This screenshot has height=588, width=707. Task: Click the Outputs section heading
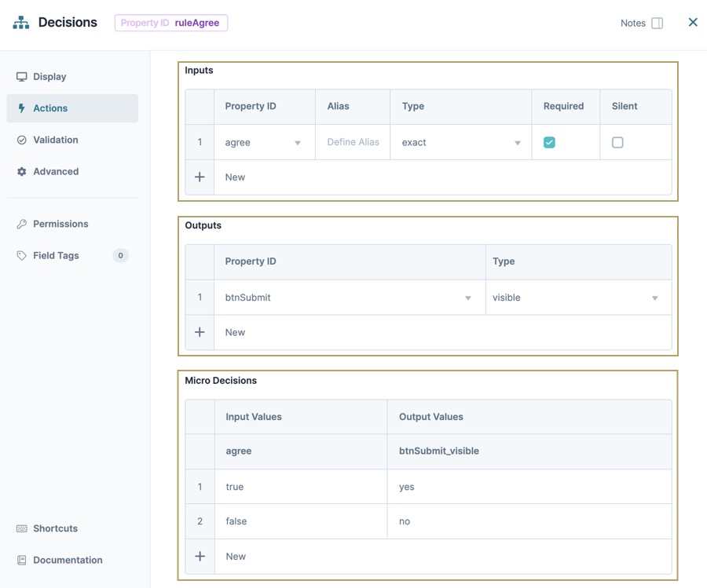203,225
